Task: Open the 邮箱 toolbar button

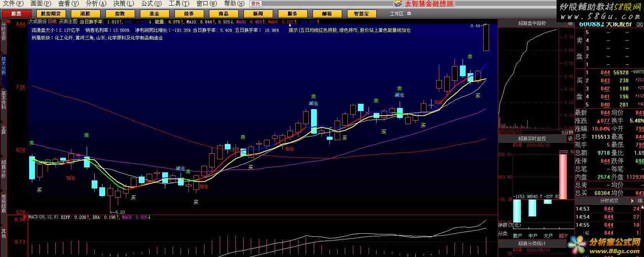Action: [327, 14]
